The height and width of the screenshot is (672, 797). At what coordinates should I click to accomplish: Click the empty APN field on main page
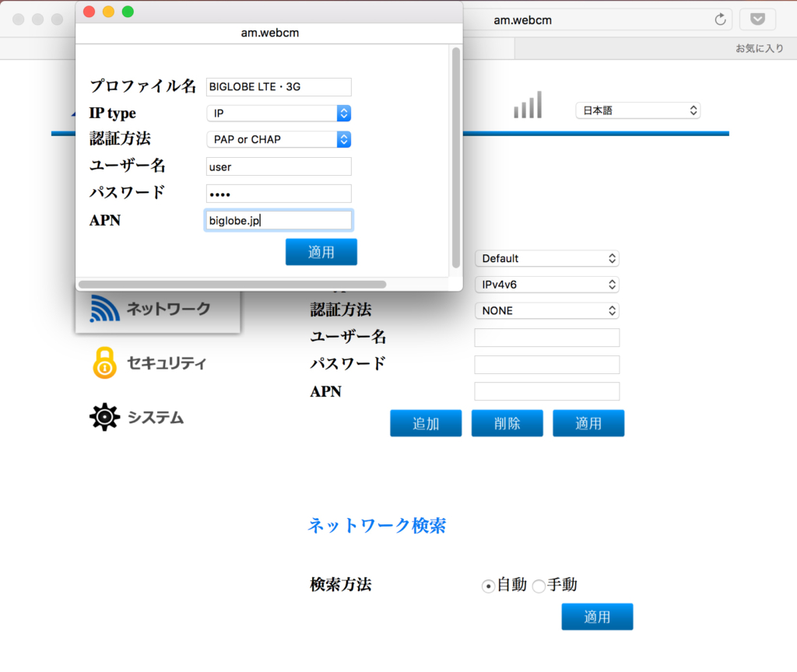pyautogui.click(x=547, y=391)
